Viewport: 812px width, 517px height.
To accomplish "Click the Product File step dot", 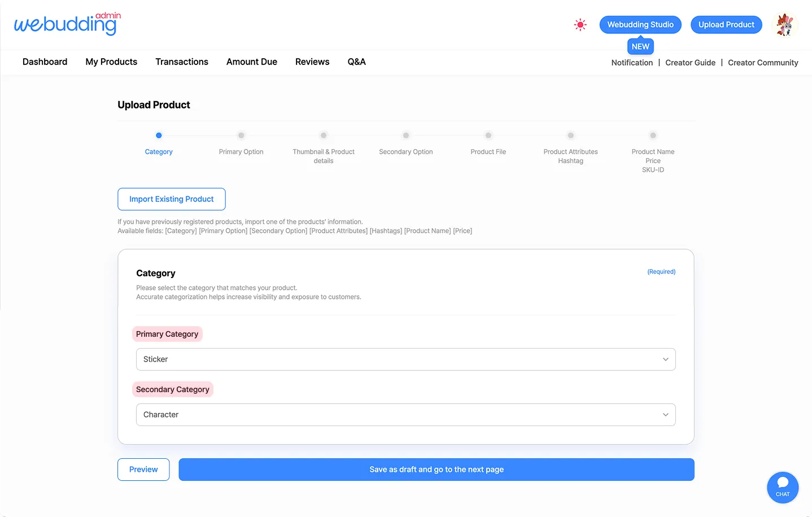I will [488, 136].
